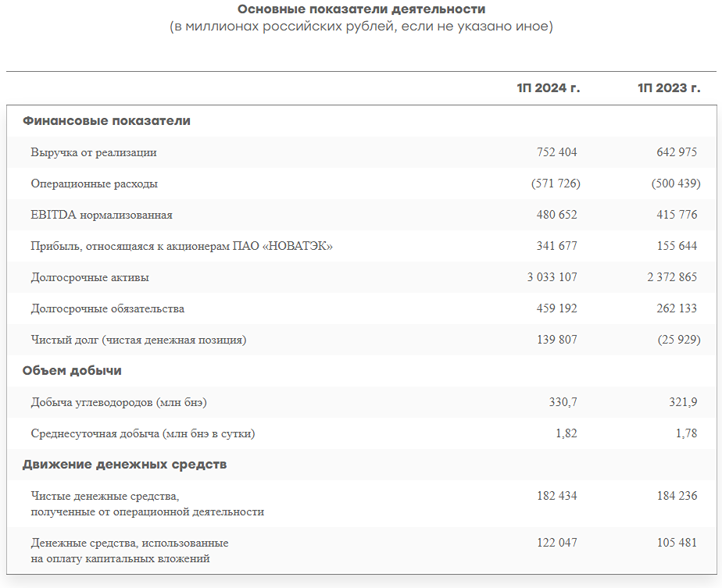The image size is (722, 588).
Task: Click the Среднесуточная добыча row label
Action: click(x=143, y=433)
